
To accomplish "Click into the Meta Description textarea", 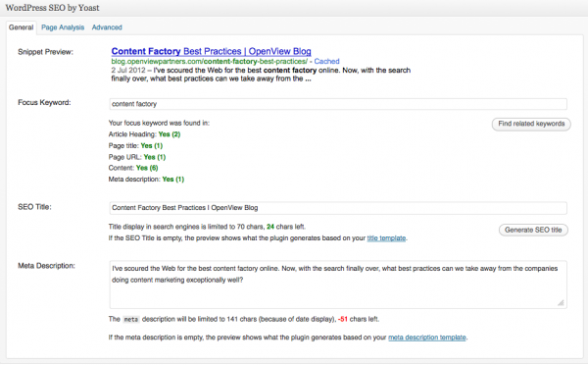I will click(338, 285).
